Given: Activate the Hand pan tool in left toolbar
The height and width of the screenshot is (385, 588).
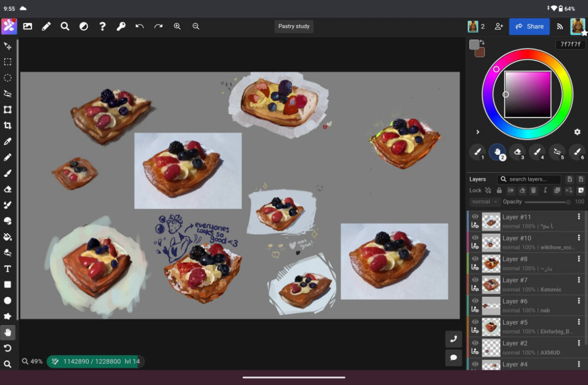Looking at the screenshot, I should (x=8, y=333).
